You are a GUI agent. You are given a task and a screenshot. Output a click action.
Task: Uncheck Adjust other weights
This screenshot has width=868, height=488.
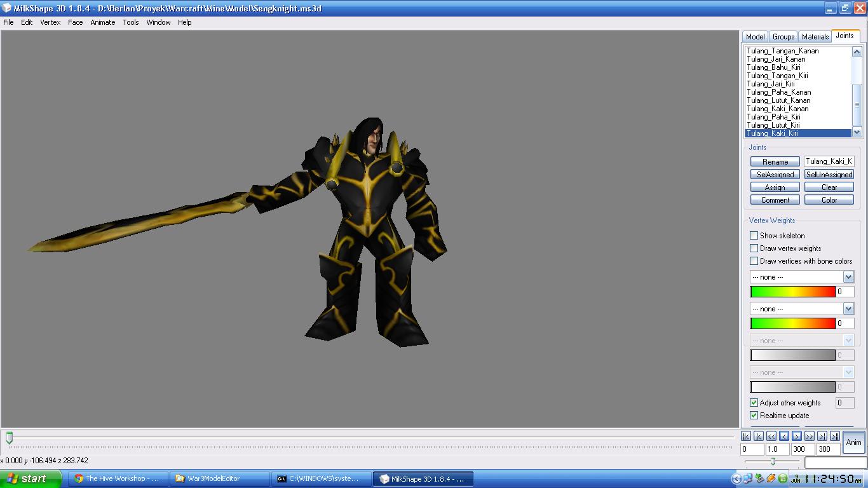pyautogui.click(x=754, y=403)
